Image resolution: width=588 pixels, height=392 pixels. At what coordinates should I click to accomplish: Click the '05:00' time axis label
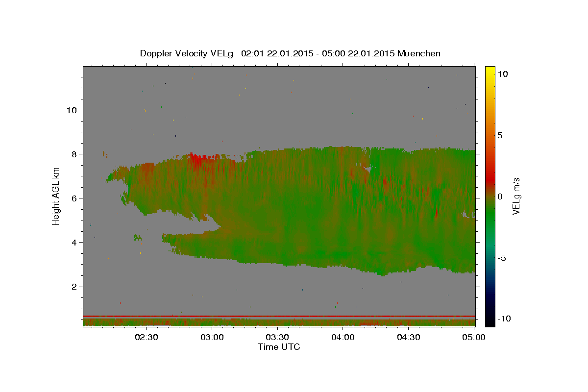point(474,338)
